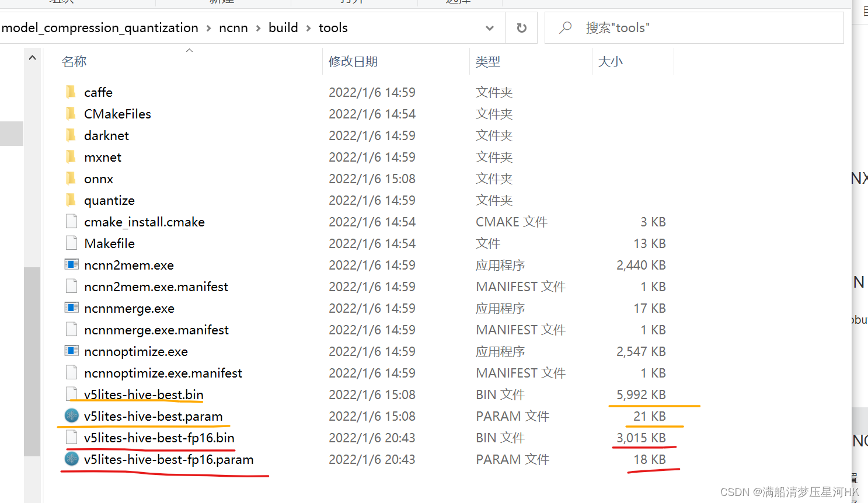Click the 2,547 KB size value

[x=641, y=351]
